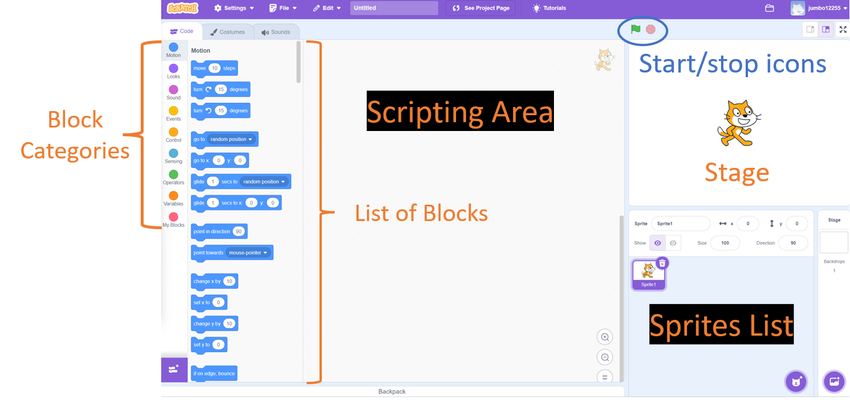Click the change y by 10 block
The width and height of the screenshot is (850, 400).
[x=215, y=324]
